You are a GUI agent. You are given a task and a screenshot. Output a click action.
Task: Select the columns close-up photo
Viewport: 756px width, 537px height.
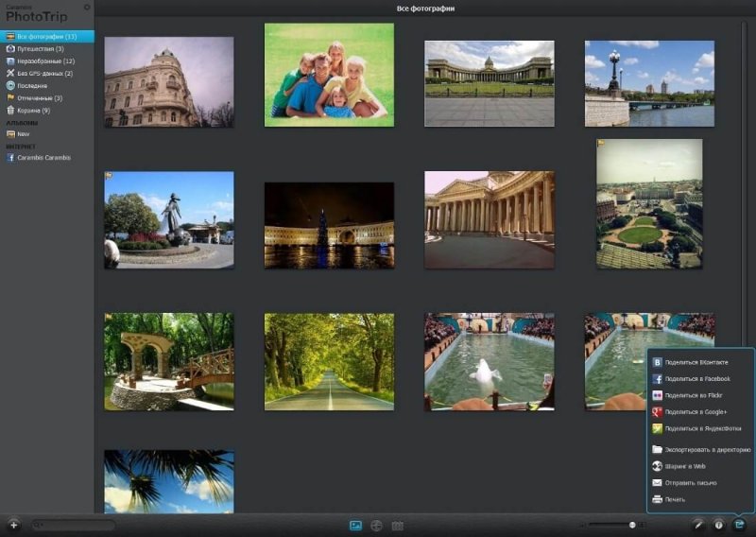(490, 220)
